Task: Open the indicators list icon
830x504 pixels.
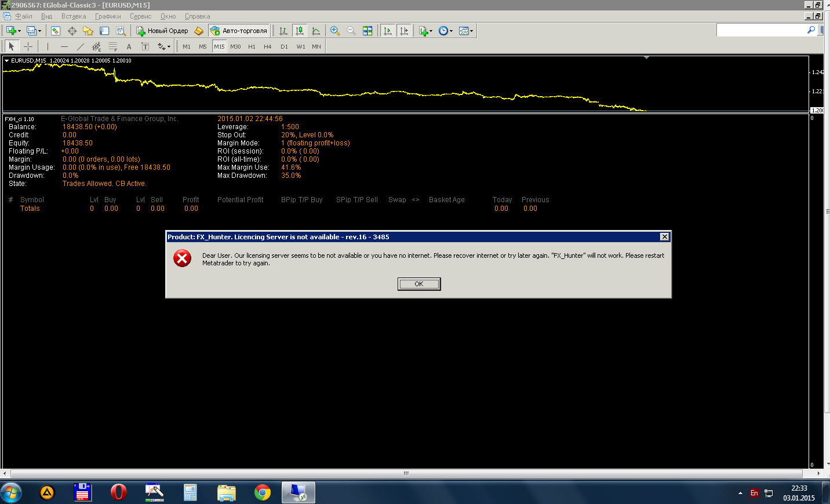Action: 423,31
